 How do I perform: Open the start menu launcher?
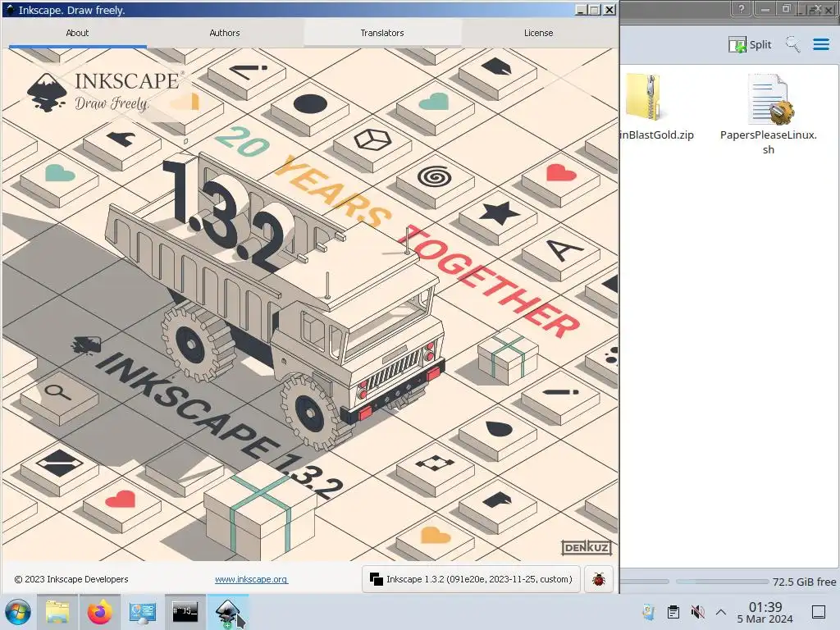pyautogui.click(x=18, y=612)
